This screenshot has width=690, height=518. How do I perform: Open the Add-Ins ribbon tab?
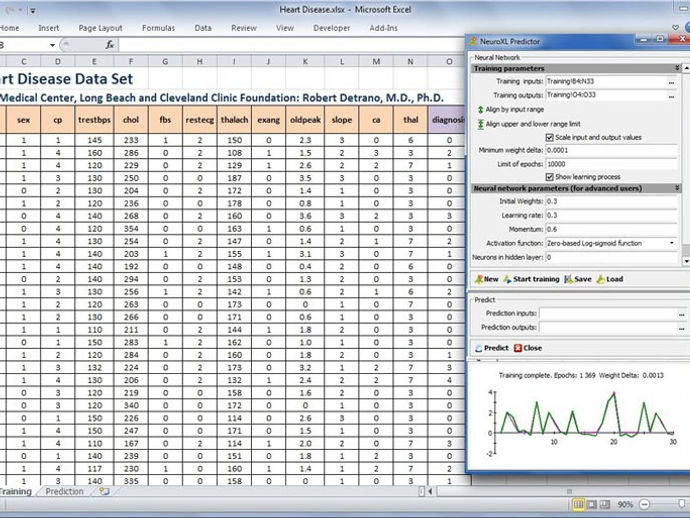pyautogui.click(x=383, y=28)
